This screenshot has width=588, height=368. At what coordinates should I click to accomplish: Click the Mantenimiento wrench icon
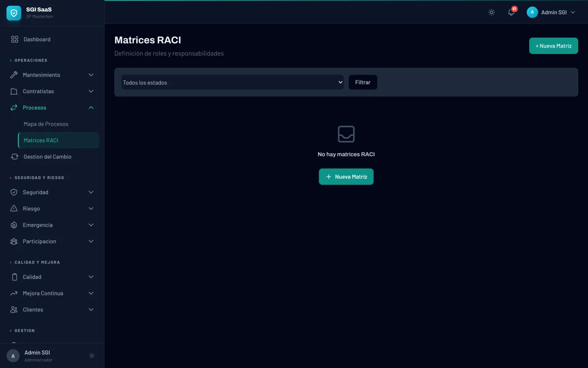click(x=14, y=75)
